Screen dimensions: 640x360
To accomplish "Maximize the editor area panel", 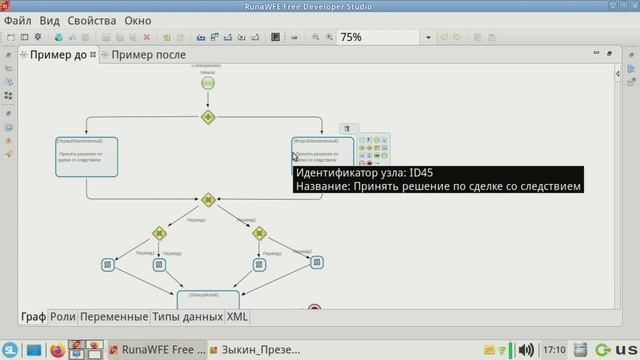I will click(x=609, y=53).
